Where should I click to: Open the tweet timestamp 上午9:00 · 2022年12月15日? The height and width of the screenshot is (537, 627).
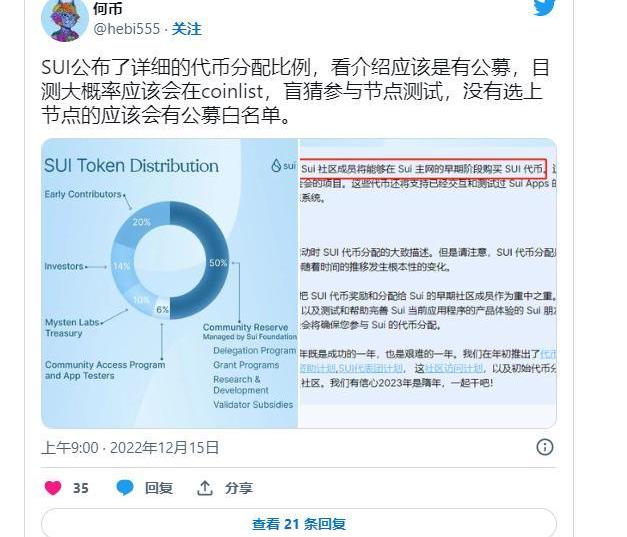tap(130, 447)
